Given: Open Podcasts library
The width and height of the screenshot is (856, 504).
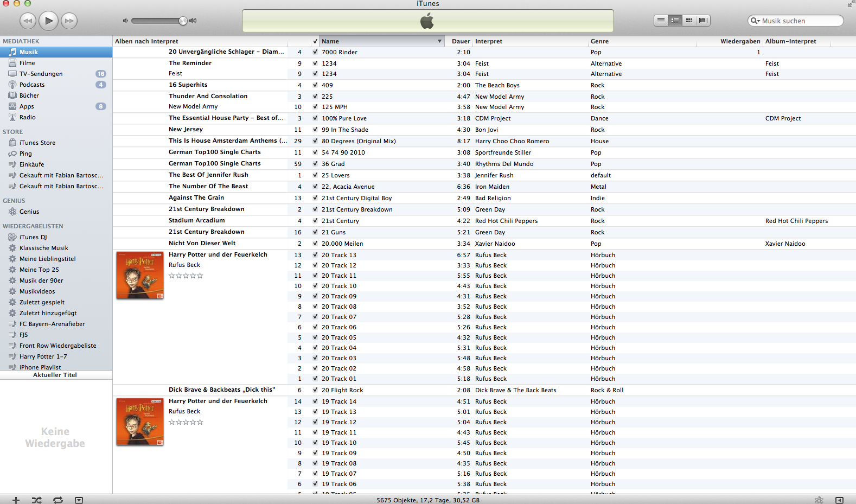Looking at the screenshot, I should click(56, 85).
